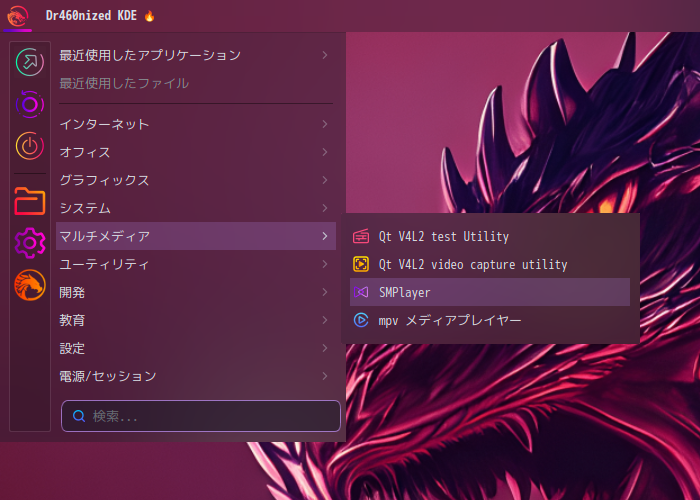
Task: Click the mpv play circle icon
Action: click(361, 320)
